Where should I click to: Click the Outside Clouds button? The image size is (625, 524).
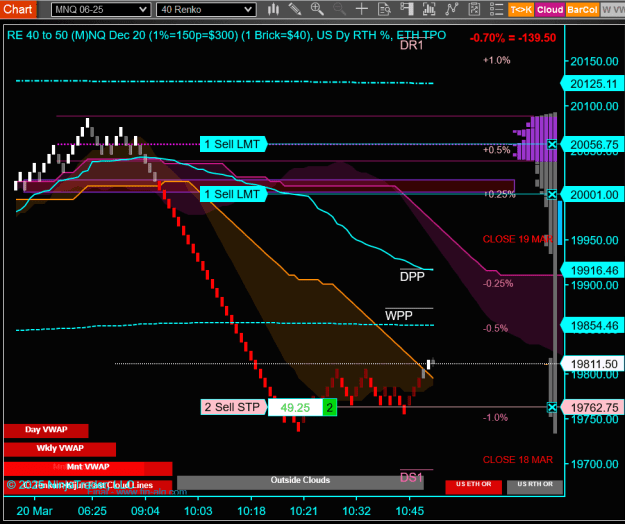click(x=300, y=481)
